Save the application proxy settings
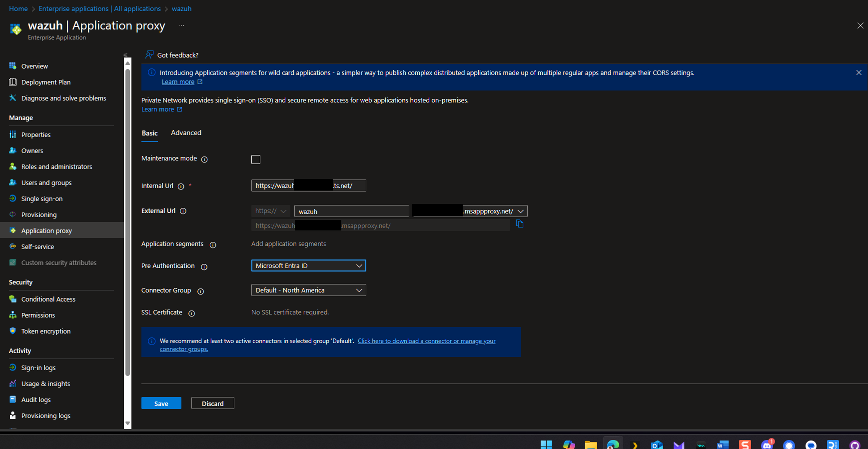The width and height of the screenshot is (868, 449). 161,403
